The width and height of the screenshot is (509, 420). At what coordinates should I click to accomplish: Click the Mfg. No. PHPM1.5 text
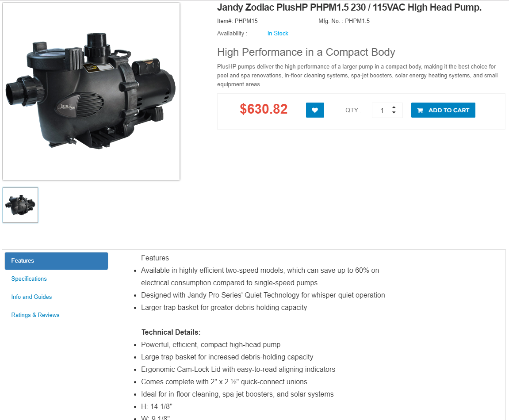coord(344,21)
